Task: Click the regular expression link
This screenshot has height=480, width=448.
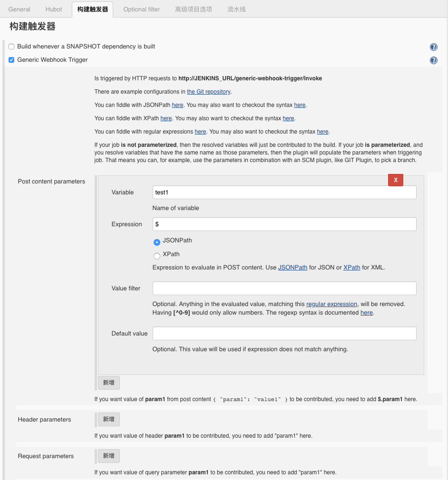Action: 331,304
